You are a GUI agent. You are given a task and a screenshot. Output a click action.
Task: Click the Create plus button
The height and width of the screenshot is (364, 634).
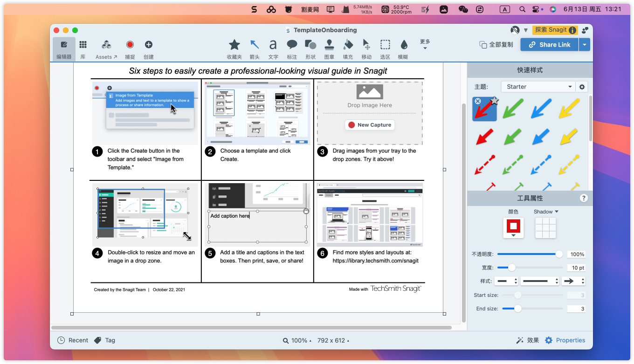pos(149,48)
